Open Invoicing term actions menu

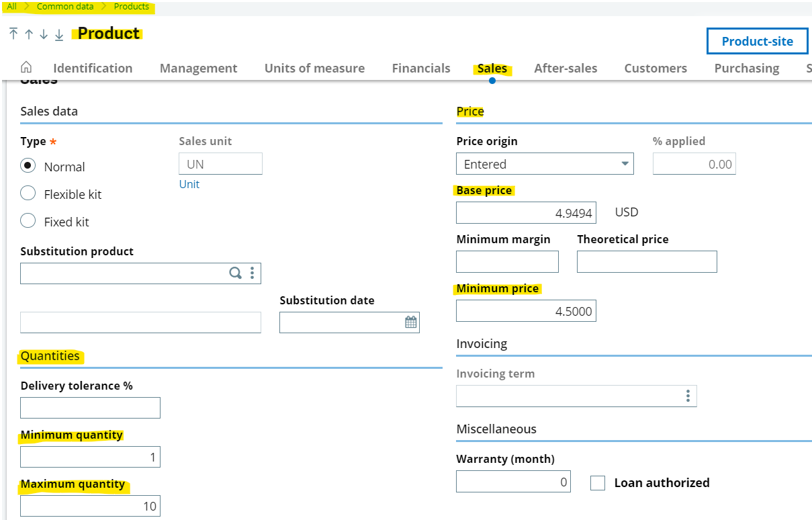pos(688,396)
